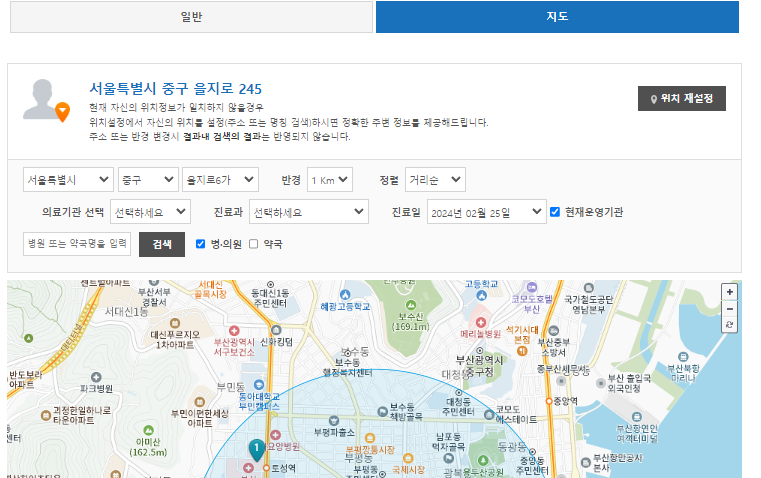Click the 코모도호텔 부산 hotel icon
This screenshot has height=478, width=761.
(x=532, y=287)
